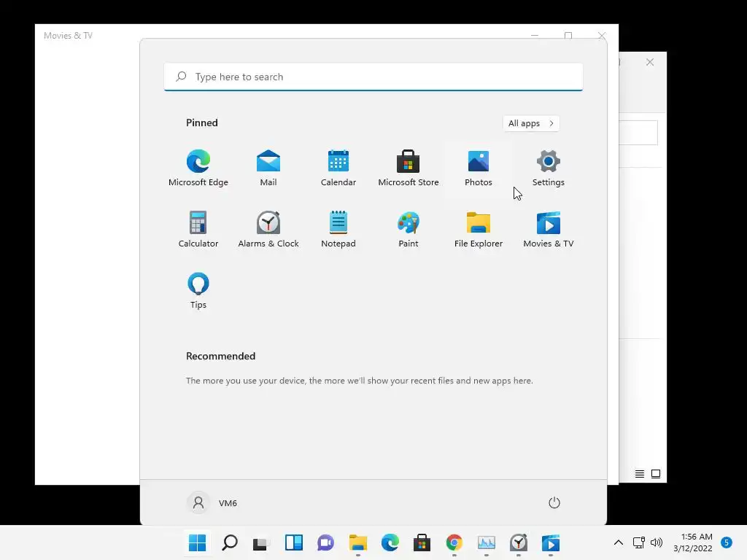Click the Start button on the taskbar
Image resolution: width=747 pixels, height=560 pixels.
tap(197, 542)
